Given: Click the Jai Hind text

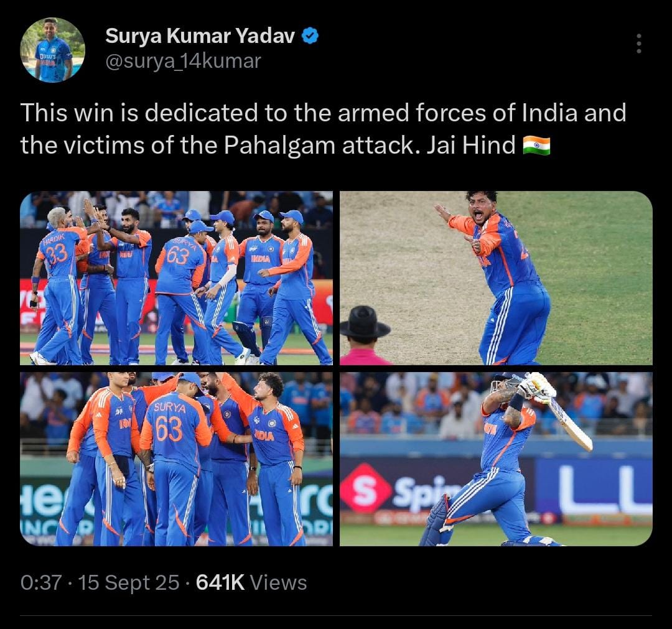Looking at the screenshot, I should (x=470, y=146).
